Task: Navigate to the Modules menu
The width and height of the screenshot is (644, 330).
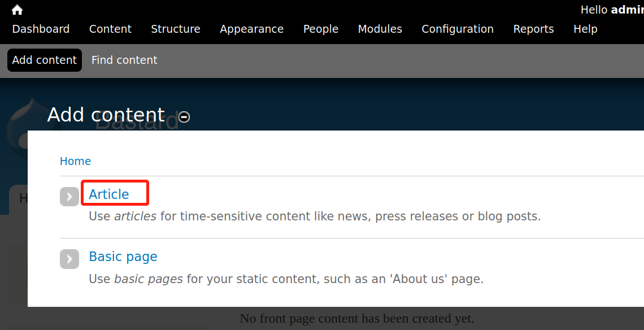Action: 380,29
